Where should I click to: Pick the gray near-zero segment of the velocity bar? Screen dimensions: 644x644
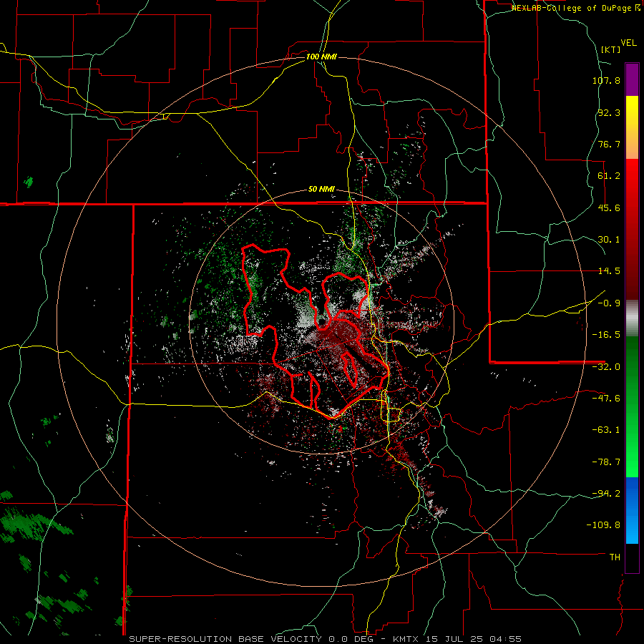tap(632, 318)
